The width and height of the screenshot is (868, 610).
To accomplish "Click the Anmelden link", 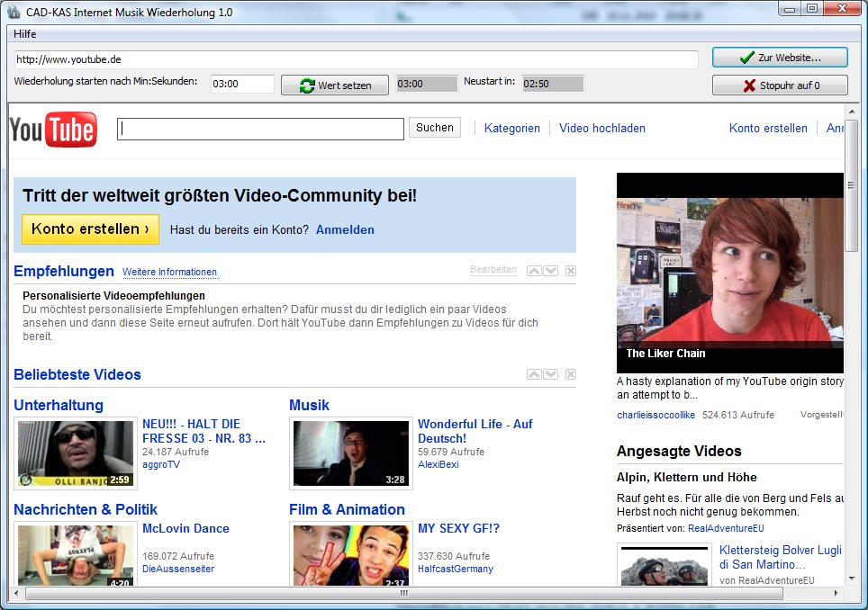I will coord(345,230).
